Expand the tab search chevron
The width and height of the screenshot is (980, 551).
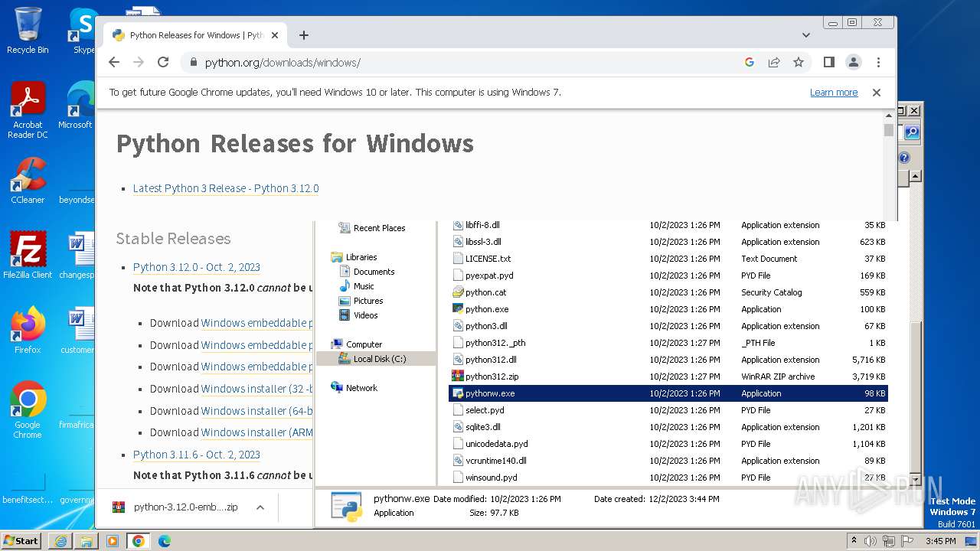click(x=806, y=35)
